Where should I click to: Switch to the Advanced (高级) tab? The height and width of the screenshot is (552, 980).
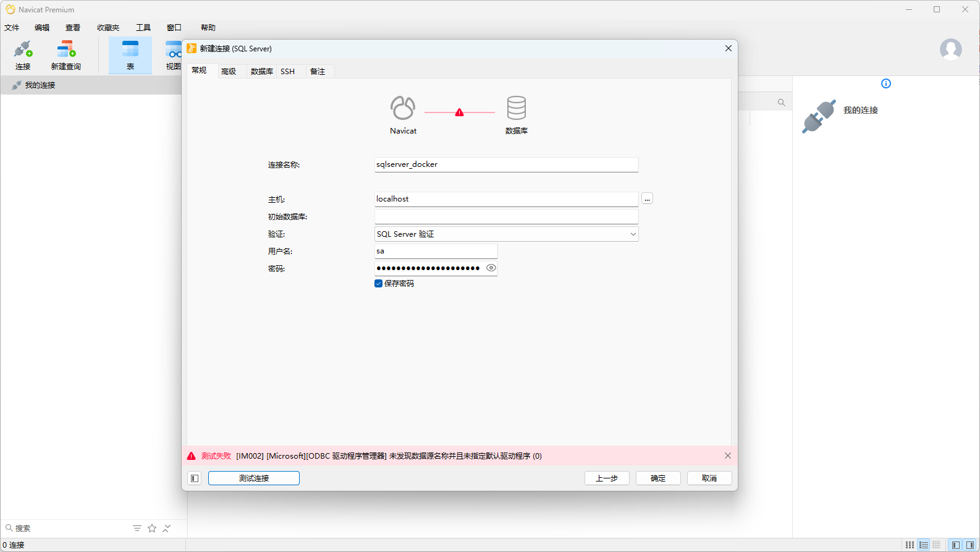coord(229,72)
